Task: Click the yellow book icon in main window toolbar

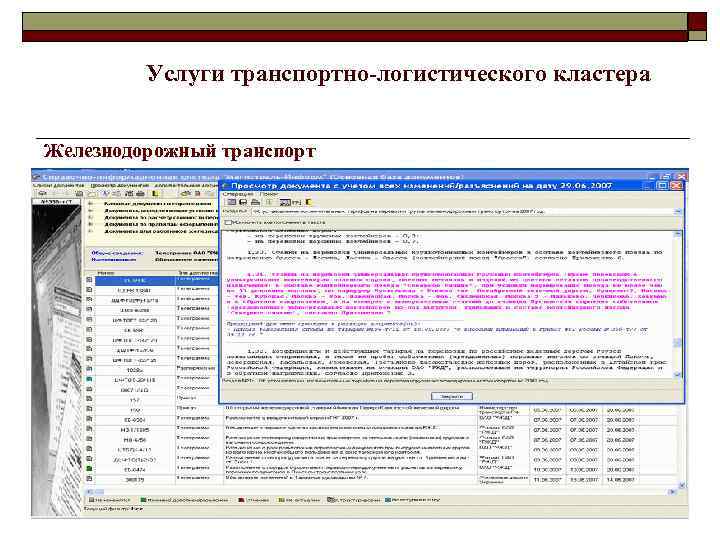Action: (x=155, y=193)
